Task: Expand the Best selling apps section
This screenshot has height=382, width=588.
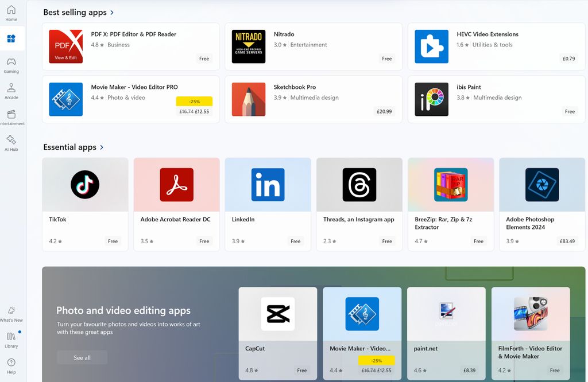Action: coord(79,12)
